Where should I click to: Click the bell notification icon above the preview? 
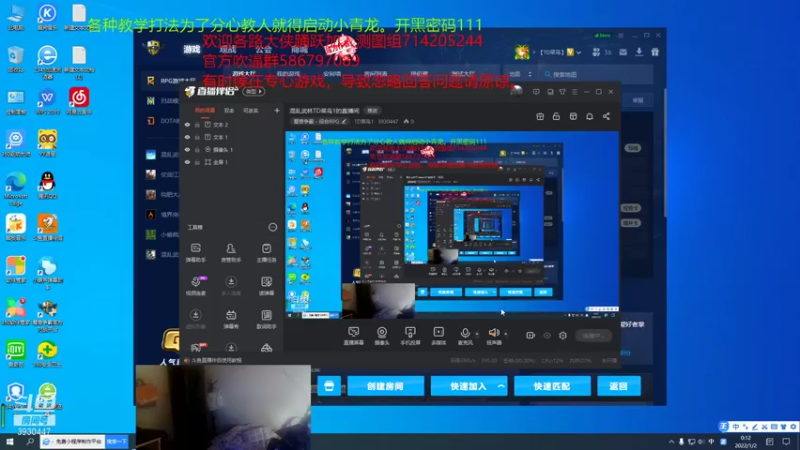589,116
